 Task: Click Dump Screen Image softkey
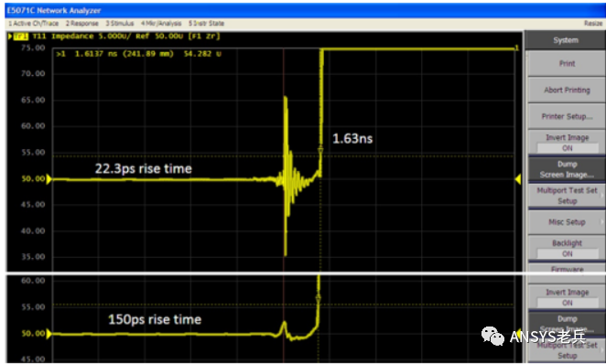[567, 169]
